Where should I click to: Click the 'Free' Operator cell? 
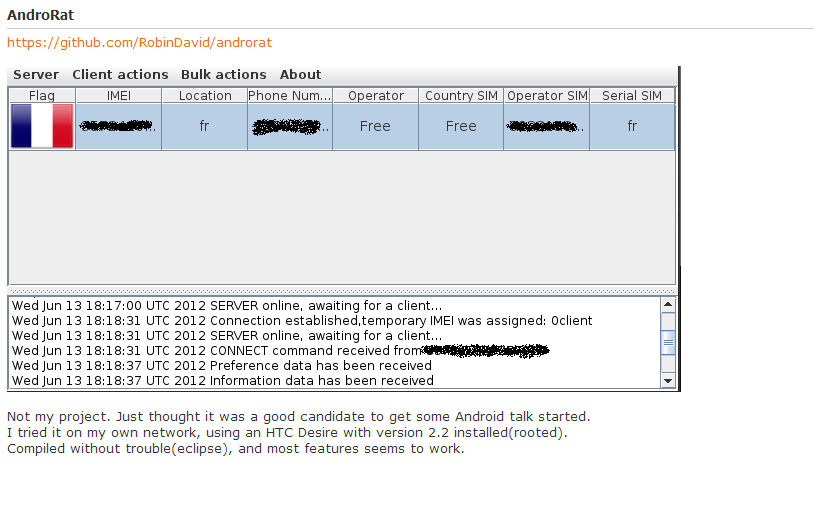[375, 127]
